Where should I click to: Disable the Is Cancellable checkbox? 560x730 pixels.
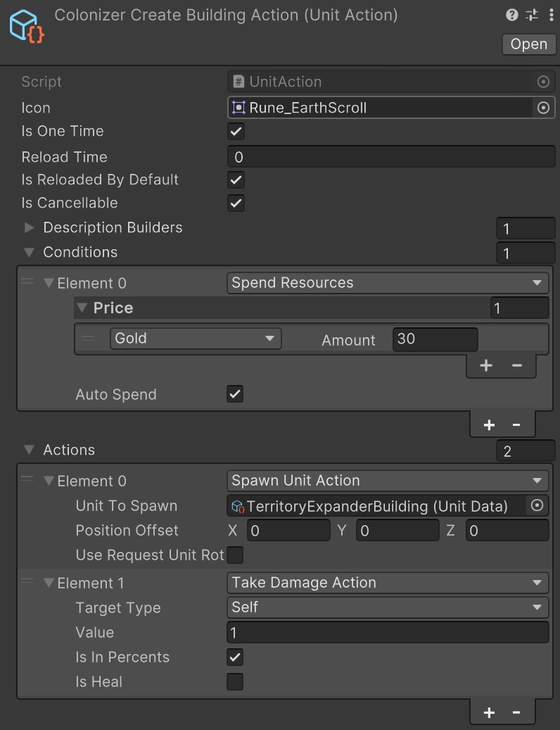236,203
